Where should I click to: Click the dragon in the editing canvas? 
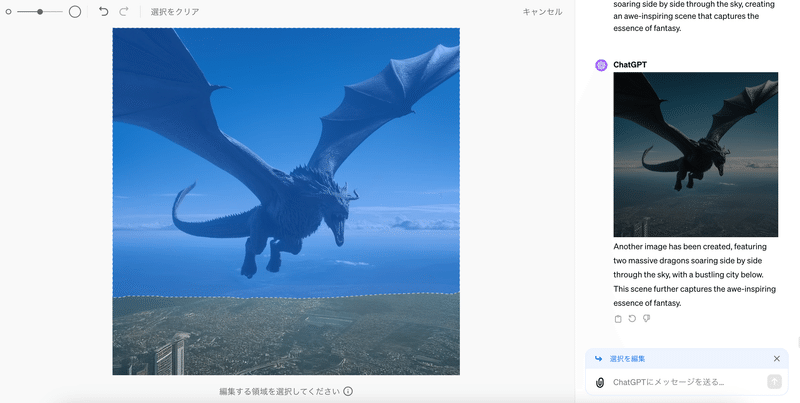286,153
